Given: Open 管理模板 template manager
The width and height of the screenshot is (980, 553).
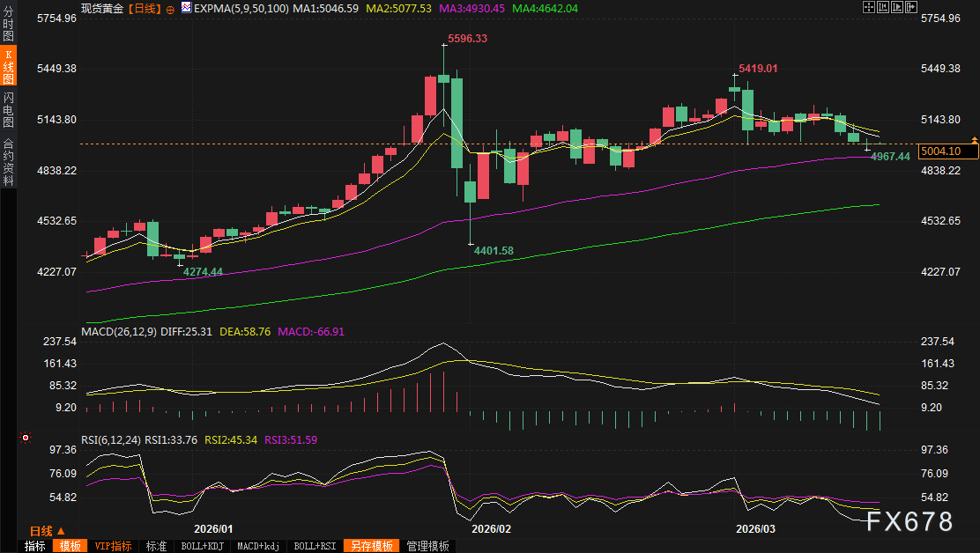Looking at the screenshot, I should point(428,546).
